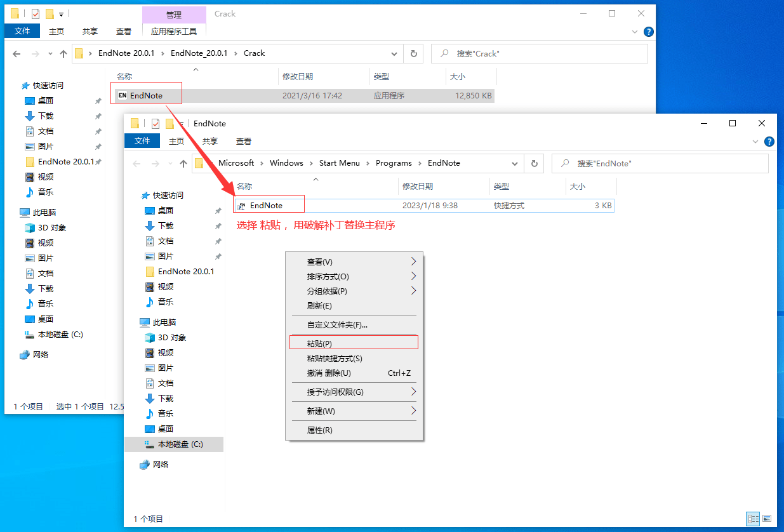This screenshot has width=784, height=532.
Task: Select 粘贴快捷方式(S) in the context menu
Action: coord(354,358)
